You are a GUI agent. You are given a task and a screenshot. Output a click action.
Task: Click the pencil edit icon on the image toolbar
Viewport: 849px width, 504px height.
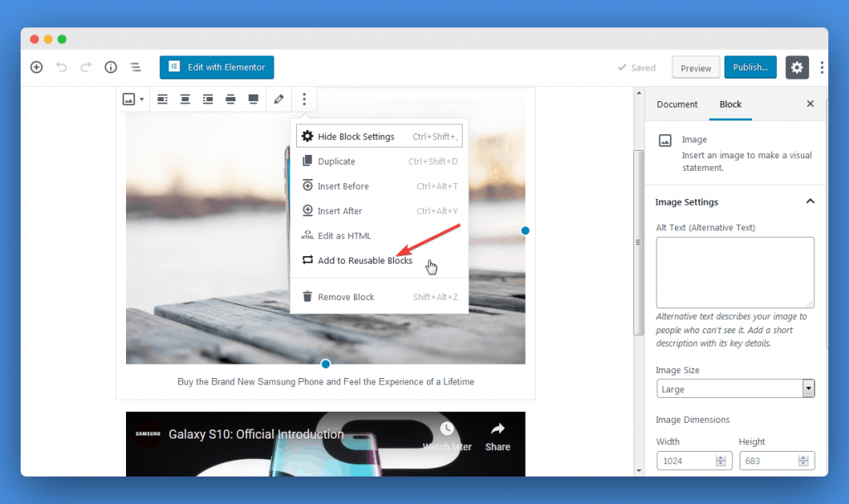click(278, 99)
